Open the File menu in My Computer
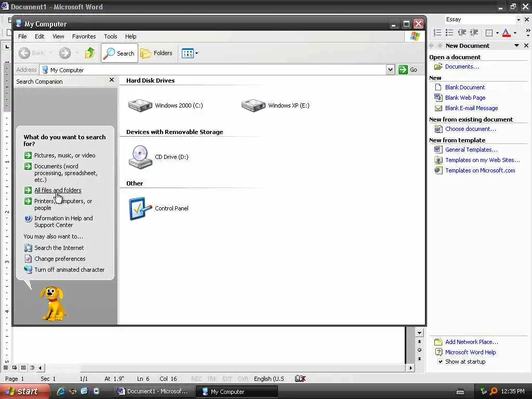This screenshot has width=532, height=399. click(x=22, y=36)
